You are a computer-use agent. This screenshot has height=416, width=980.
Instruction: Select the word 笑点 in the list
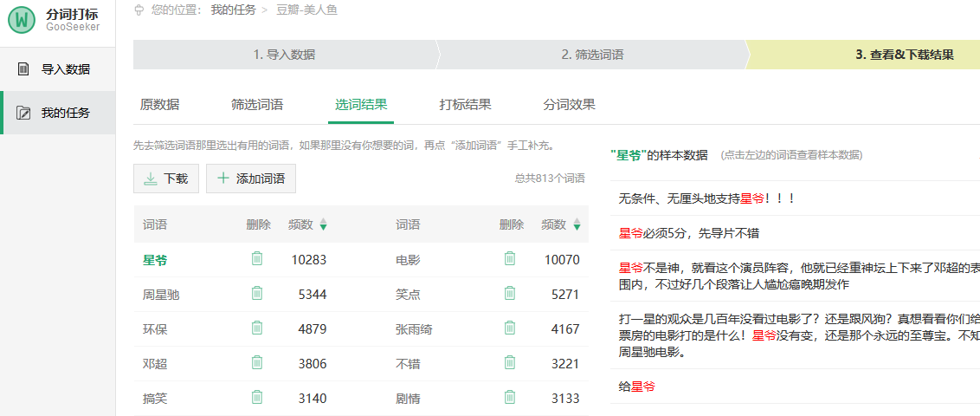408,294
